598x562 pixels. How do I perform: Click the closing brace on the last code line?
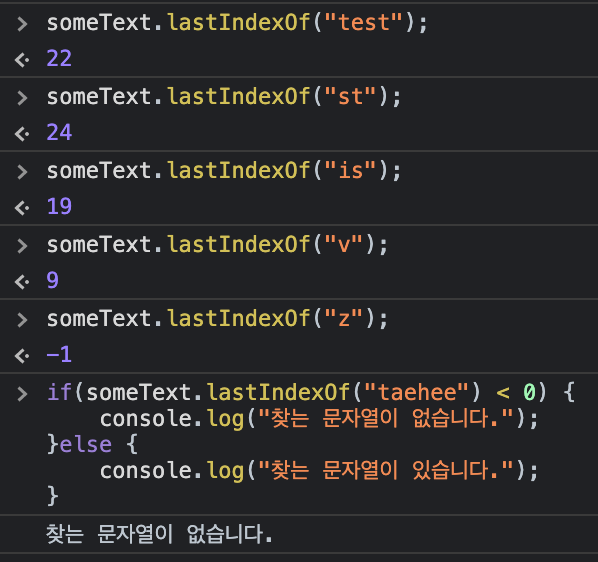click(53, 496)
